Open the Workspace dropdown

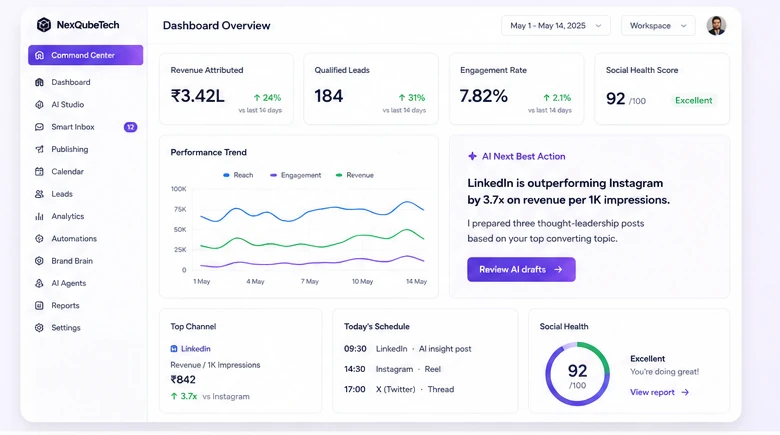(x=658, y=25)
